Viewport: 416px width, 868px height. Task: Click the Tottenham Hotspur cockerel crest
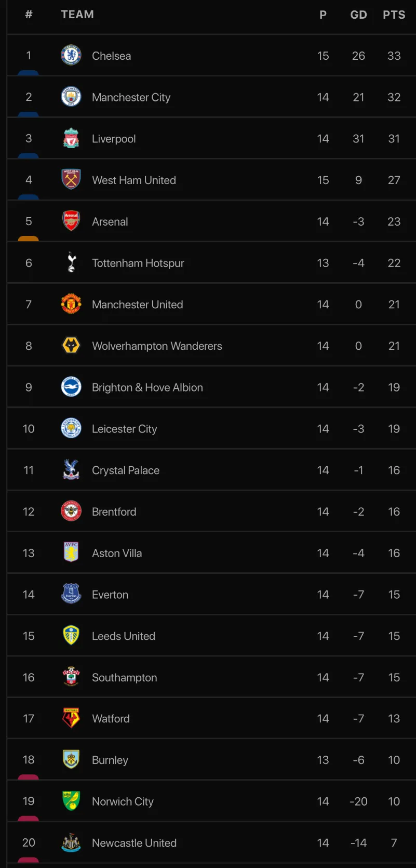[x=72, y=262]
